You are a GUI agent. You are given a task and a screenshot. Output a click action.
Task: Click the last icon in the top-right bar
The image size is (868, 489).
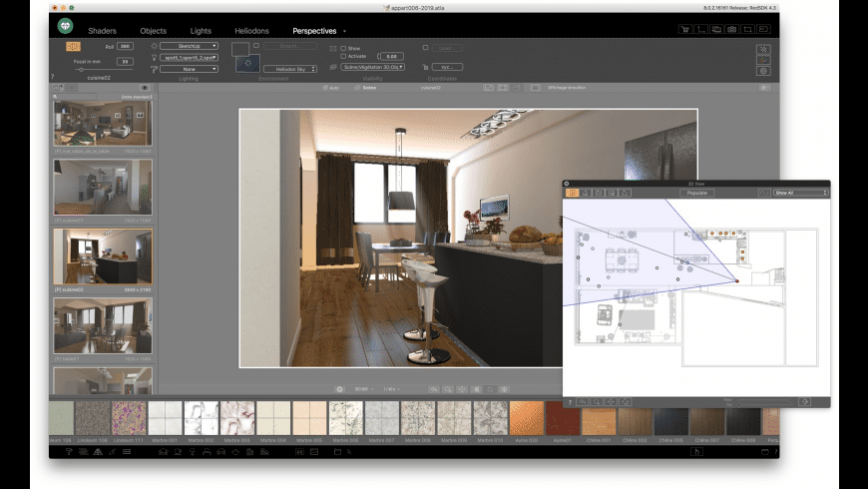point(763,29)
